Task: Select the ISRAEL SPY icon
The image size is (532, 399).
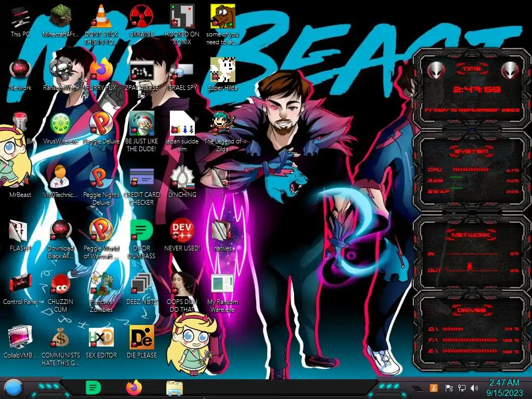Action: point(182,70)
